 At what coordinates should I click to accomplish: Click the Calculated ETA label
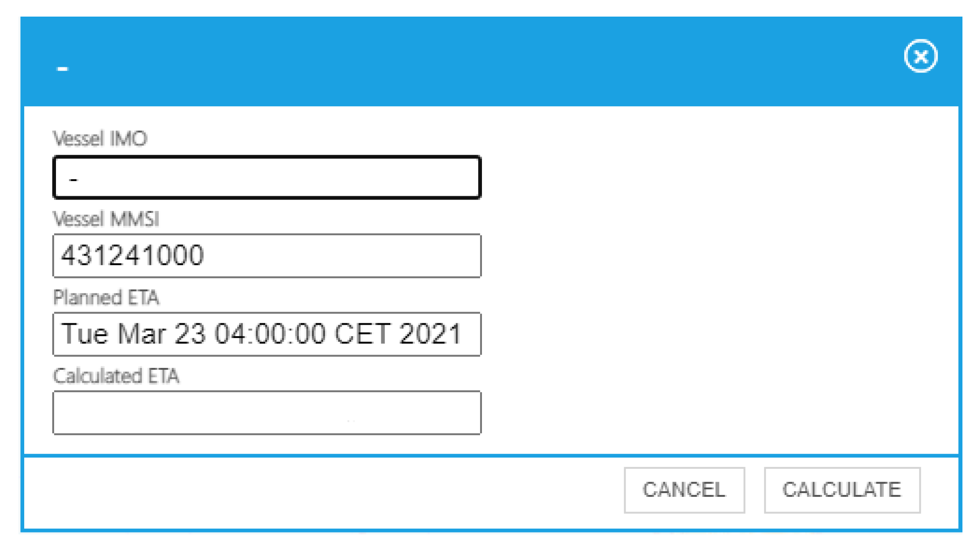[x=116, y=376]
